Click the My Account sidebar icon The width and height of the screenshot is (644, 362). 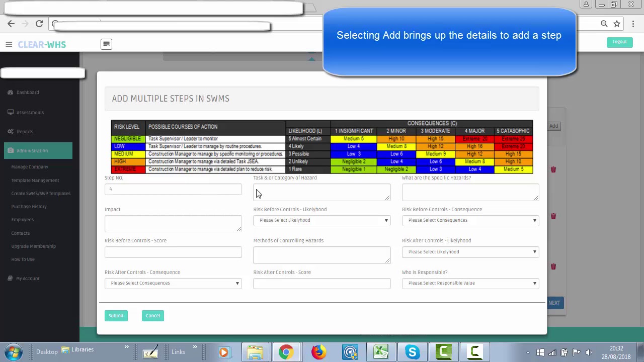pos(10,278)
